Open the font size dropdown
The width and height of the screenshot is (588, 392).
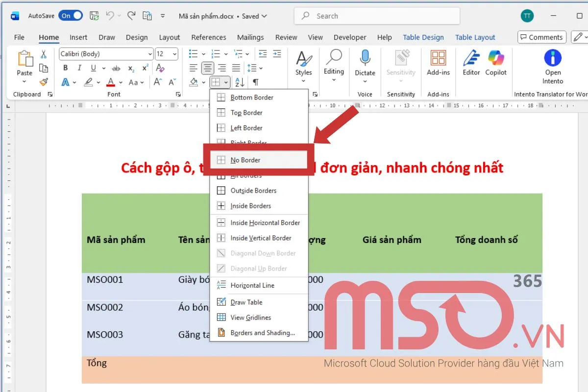(x=174, y=54)
